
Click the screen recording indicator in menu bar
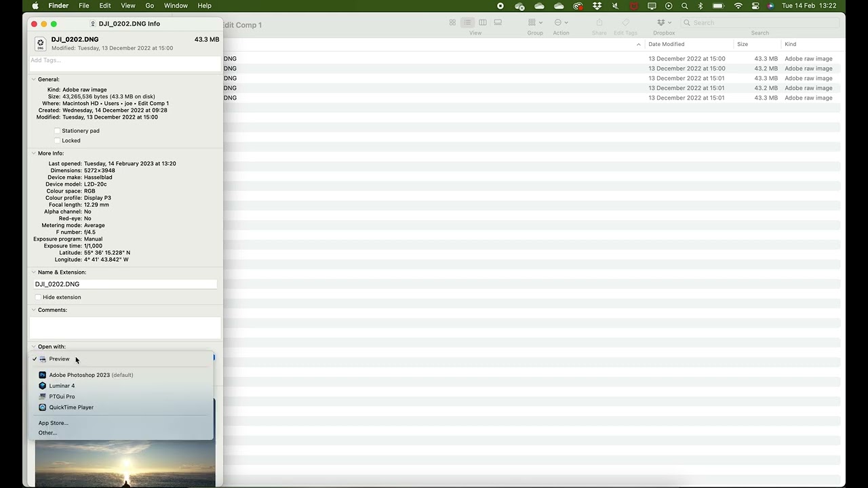[500, 5]
